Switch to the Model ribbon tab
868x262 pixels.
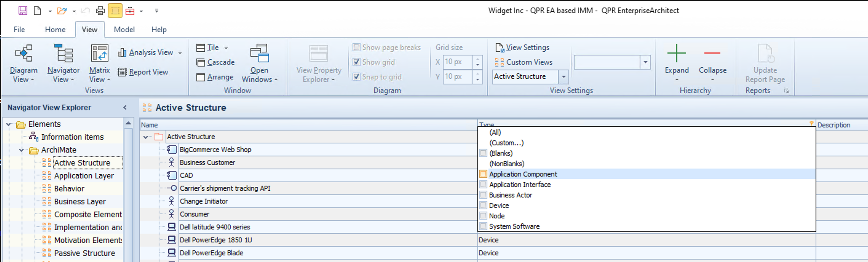coord(124,30)
